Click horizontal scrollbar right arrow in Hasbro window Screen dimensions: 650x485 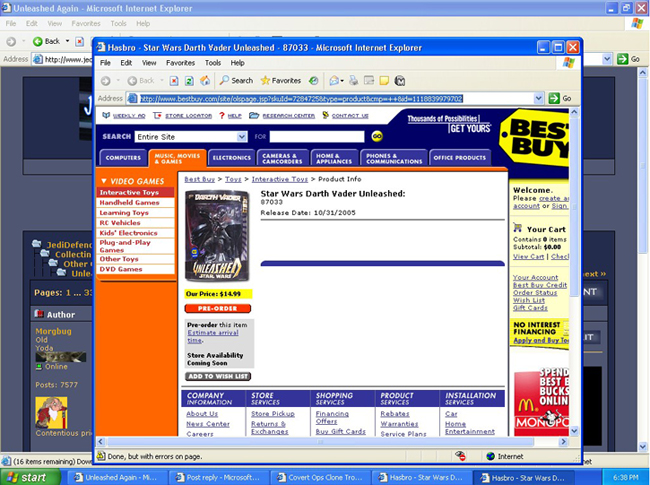pos(563,442)
